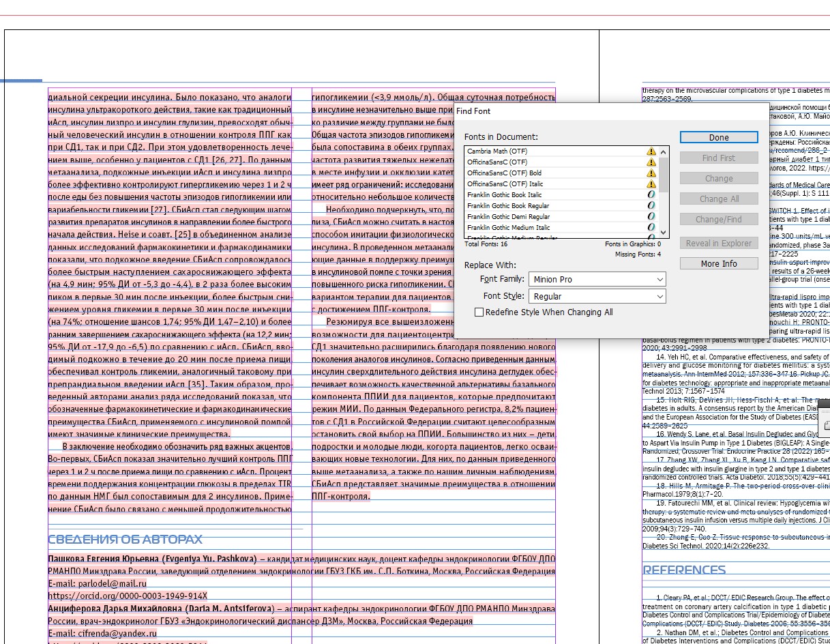The width and height of the screenshot is (830, 644).
Task: Click the Change button
Action: click(719, 179)
